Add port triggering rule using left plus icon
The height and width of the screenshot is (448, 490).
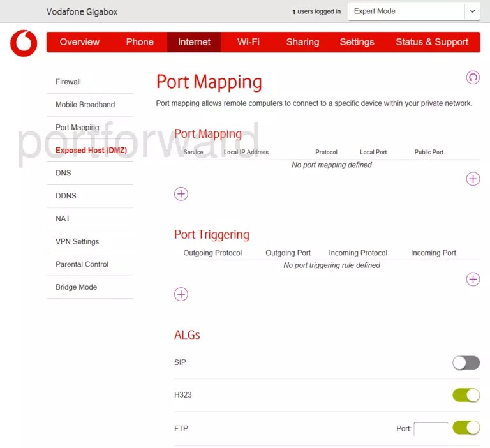[x=181, y=294]
